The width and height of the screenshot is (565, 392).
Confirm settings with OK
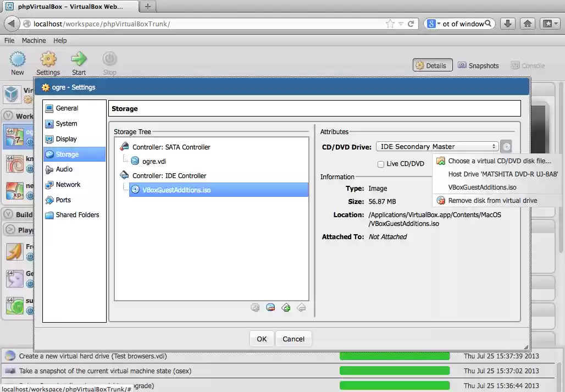point(261,339)
